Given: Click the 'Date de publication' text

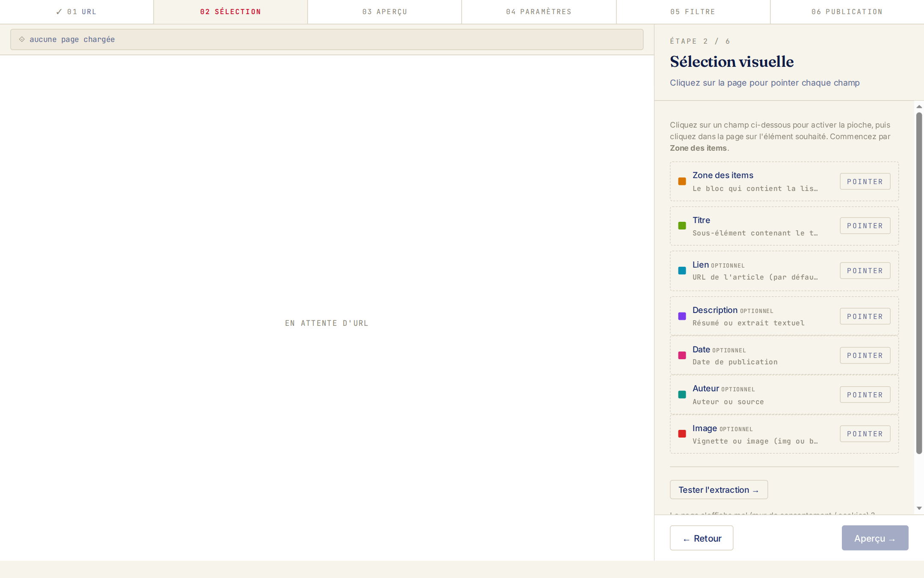Looking at the screenshot, I should click(x=735, y=362).
